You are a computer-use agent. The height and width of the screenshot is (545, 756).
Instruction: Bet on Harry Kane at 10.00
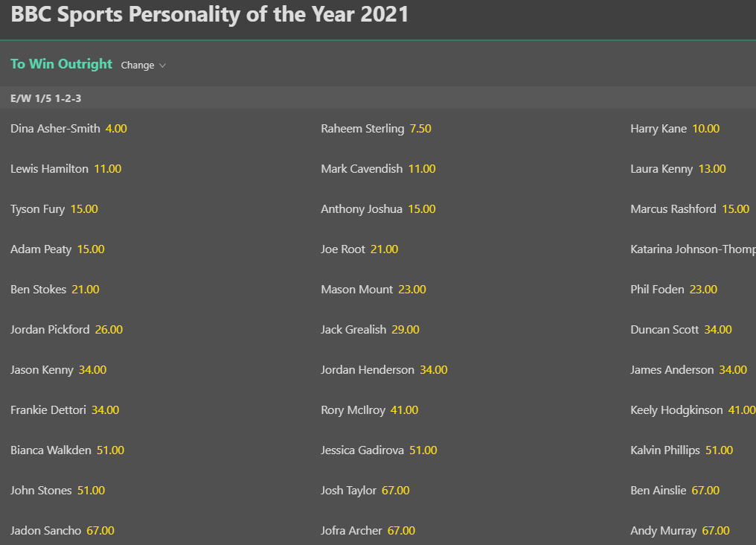point(705,129)
